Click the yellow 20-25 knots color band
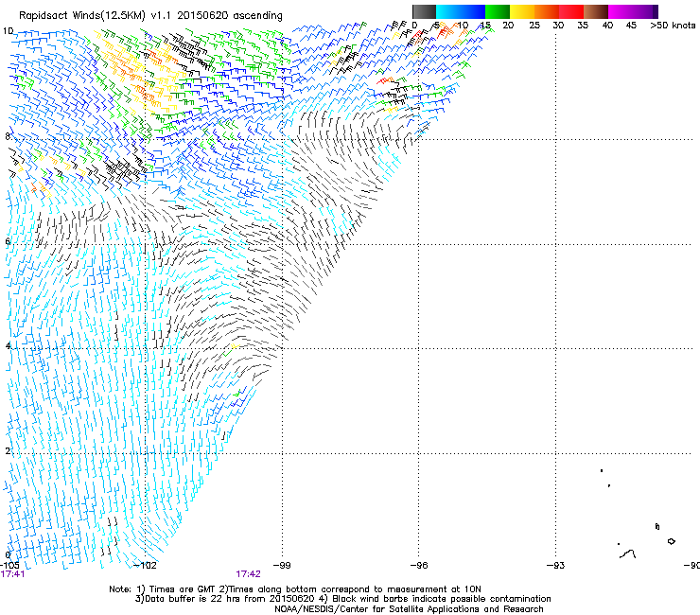Viewport: 700px width, 615px height. click(522, 11)
